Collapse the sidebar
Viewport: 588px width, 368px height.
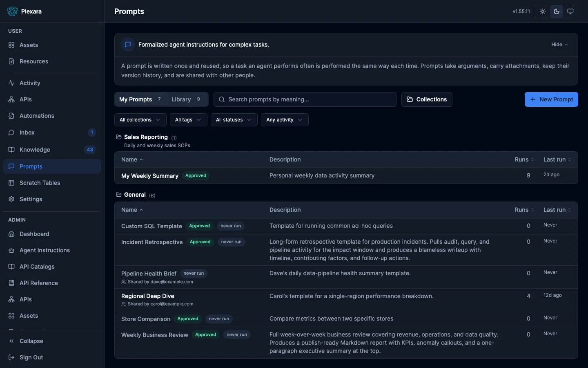click(52, 341)
